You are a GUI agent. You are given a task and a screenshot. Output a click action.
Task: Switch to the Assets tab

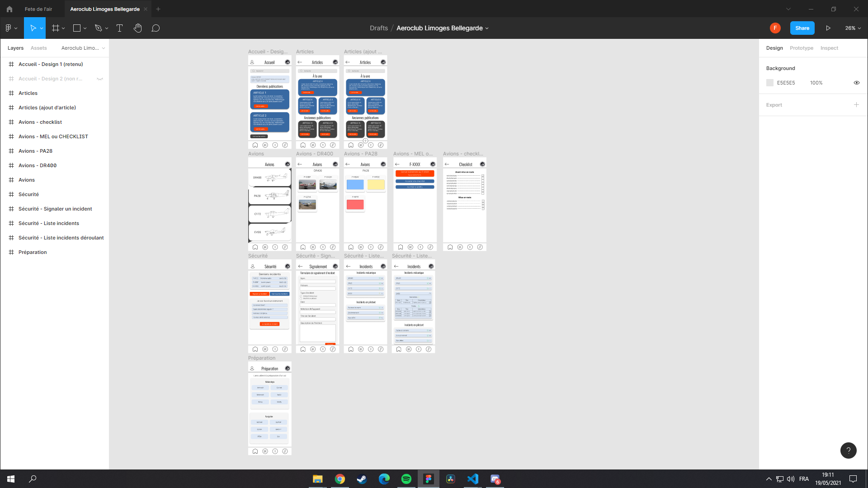38,48
